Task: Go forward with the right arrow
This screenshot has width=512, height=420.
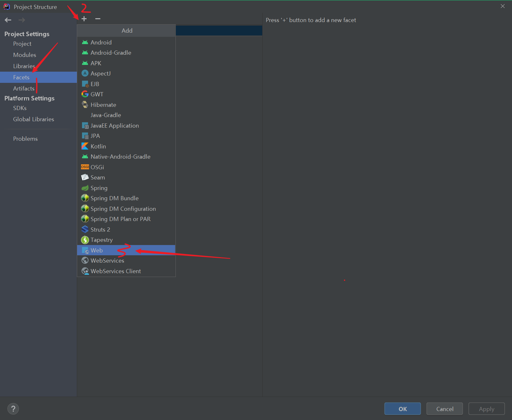Action: click(x=22, y=20)
